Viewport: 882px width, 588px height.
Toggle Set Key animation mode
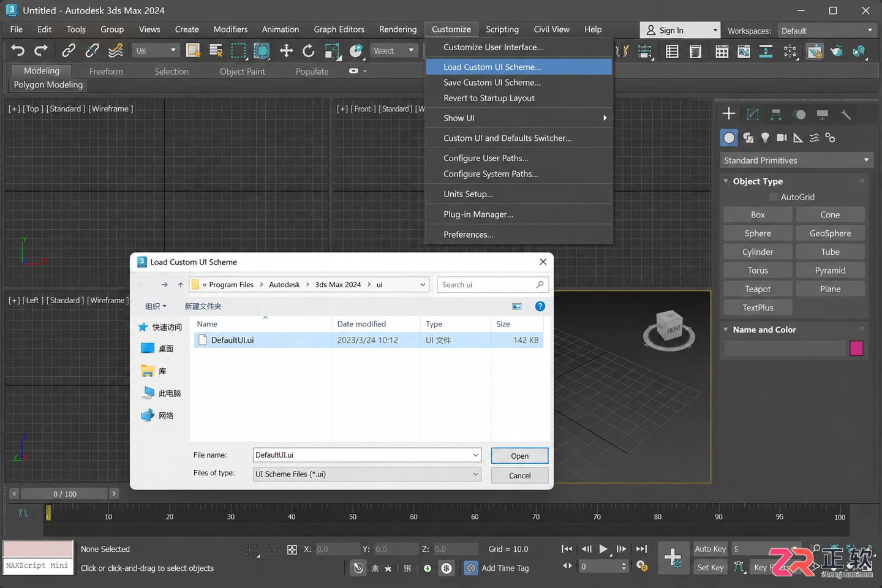[710, 568]
